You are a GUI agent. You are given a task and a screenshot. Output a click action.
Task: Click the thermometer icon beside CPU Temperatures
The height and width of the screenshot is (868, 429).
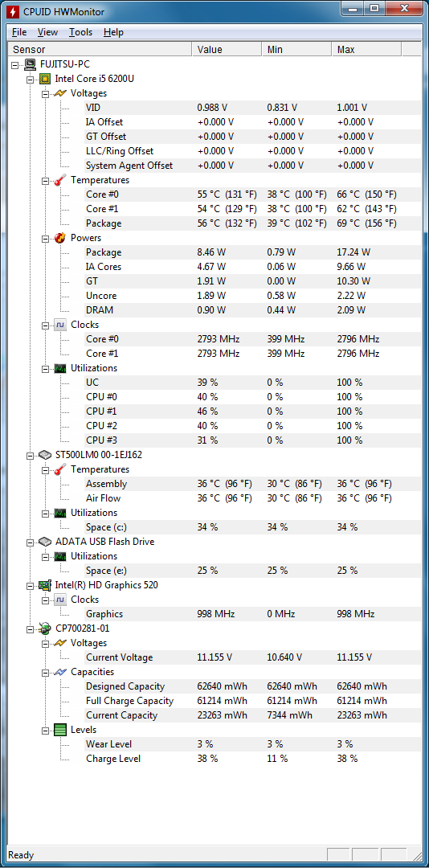point(60,180)
